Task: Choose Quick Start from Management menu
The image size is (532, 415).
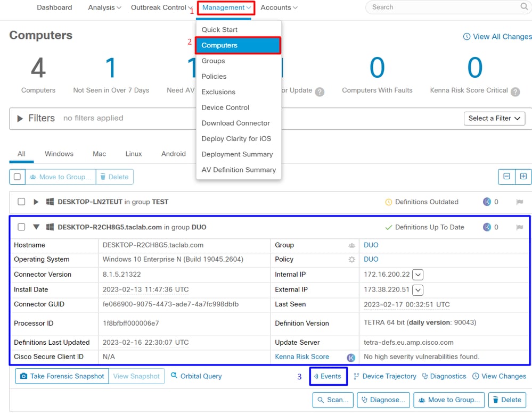Action: point(239,29)
